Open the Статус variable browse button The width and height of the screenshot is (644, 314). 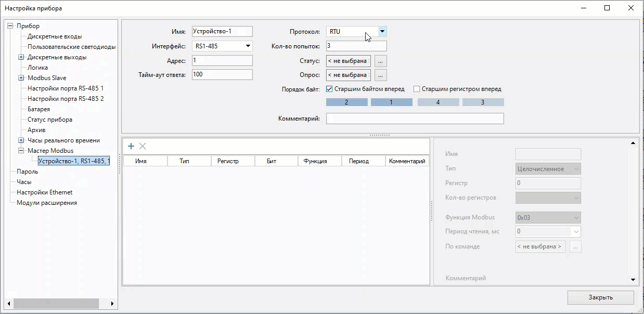tap(380, 61)
